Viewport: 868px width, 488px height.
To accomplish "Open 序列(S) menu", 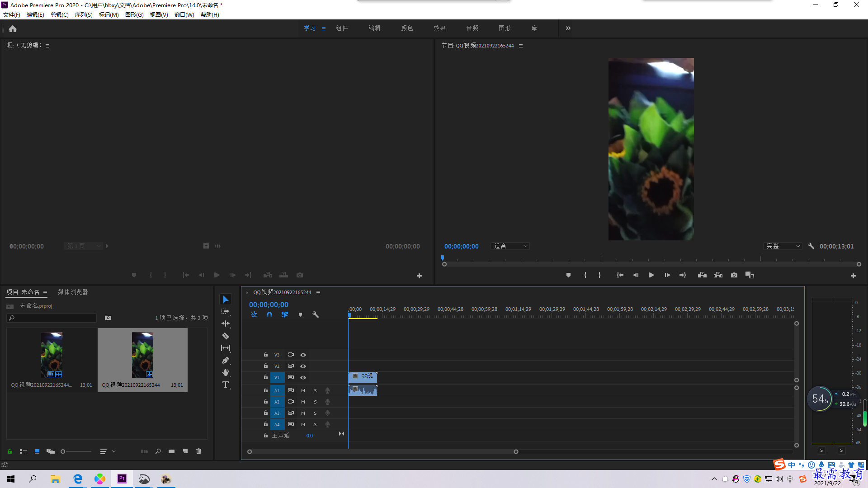I will [x=84, y=15].
